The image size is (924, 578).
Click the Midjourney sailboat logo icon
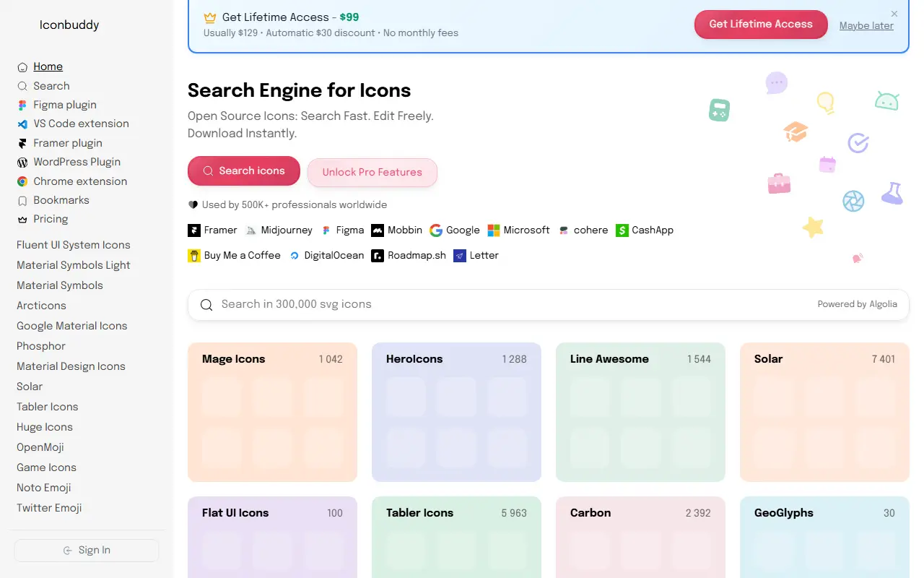point(251,230)
